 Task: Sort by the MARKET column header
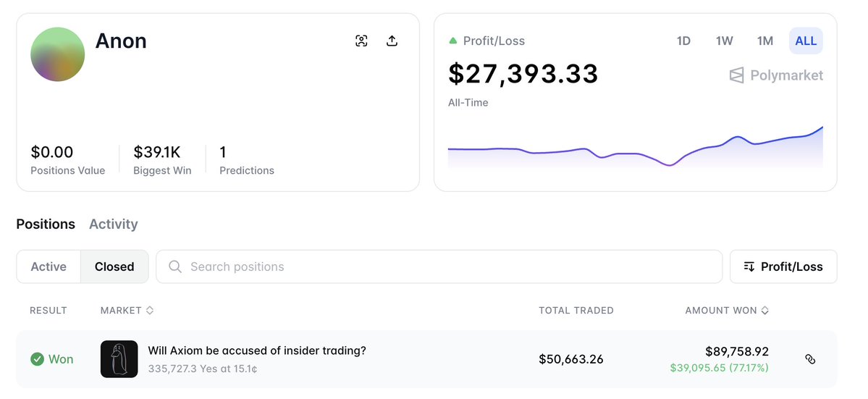(x=127, y=310)
